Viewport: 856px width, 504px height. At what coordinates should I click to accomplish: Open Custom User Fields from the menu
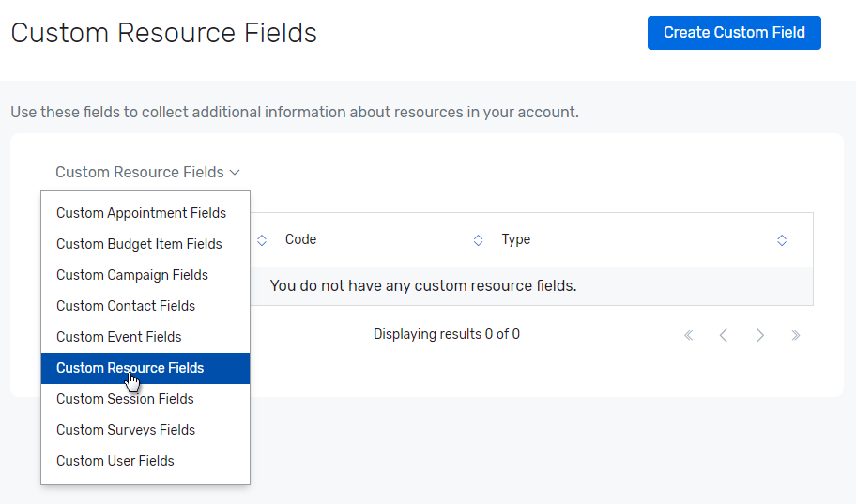click(x=145, y=461)
